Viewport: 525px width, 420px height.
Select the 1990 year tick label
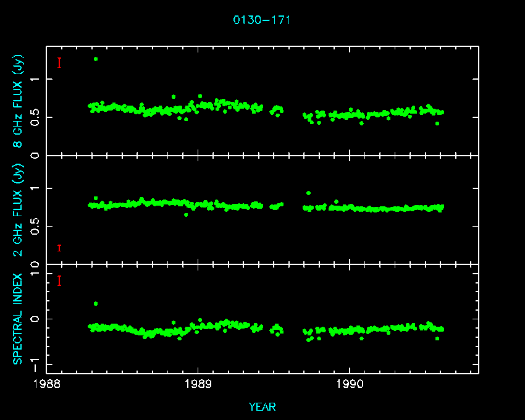tap(350, 384)
